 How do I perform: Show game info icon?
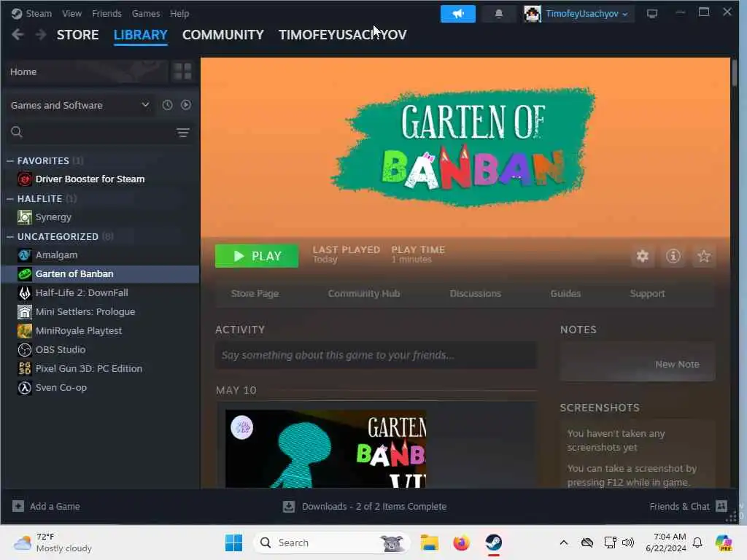[x=673, y=256]
